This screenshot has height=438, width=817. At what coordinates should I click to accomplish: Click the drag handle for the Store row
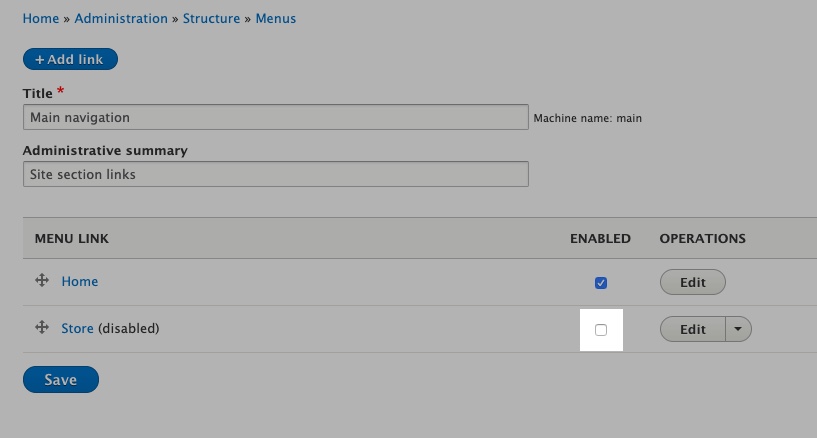tap(42, 327)
